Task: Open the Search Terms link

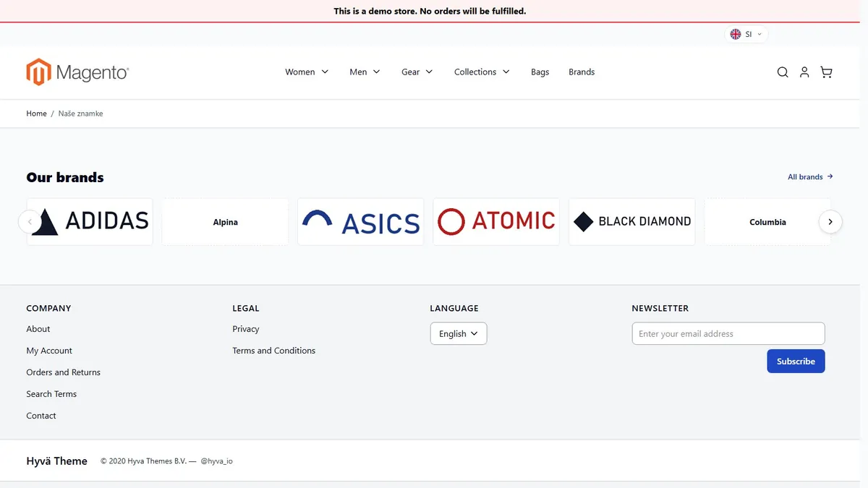Action: tap(51, 394)
